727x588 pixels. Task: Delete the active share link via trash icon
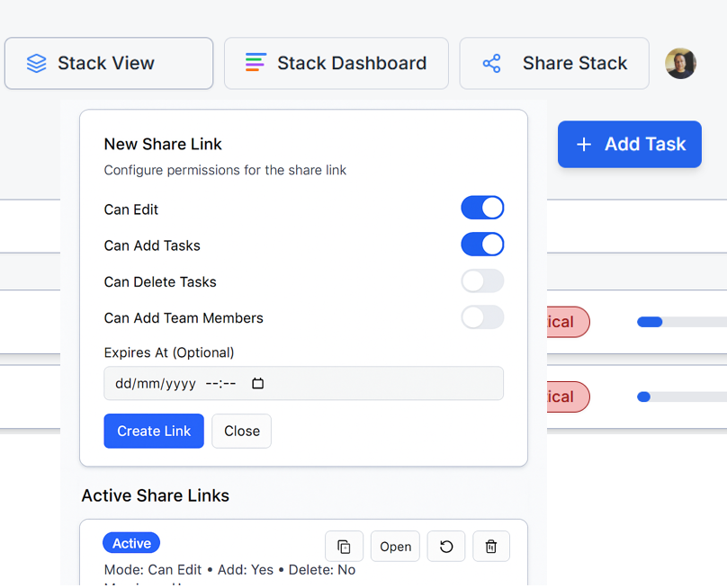(x=491, y=546)
